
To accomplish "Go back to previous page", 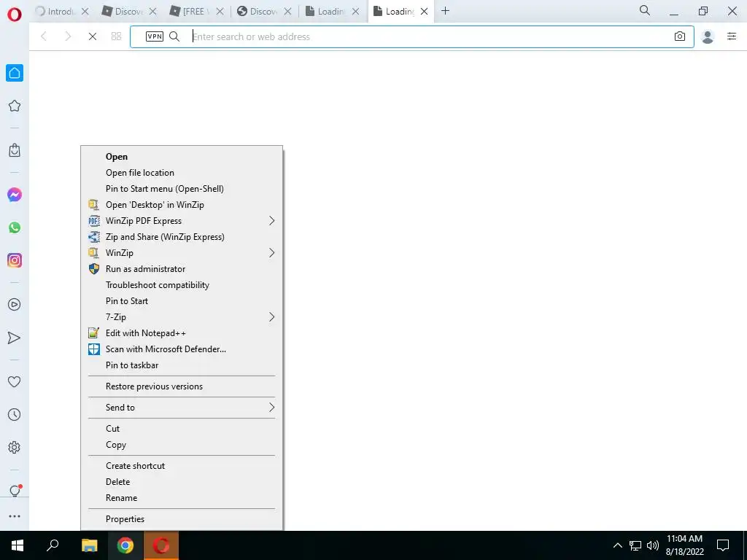I will click(44, 36).
